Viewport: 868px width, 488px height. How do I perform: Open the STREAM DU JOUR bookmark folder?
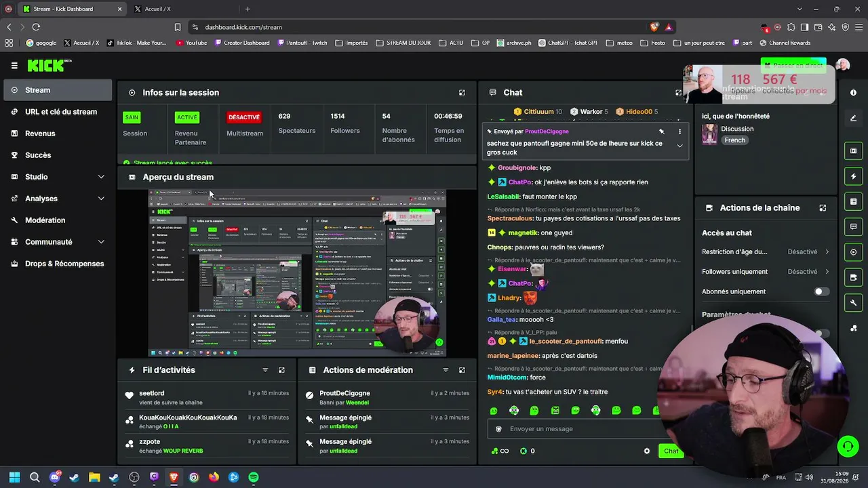click(403, 43)
